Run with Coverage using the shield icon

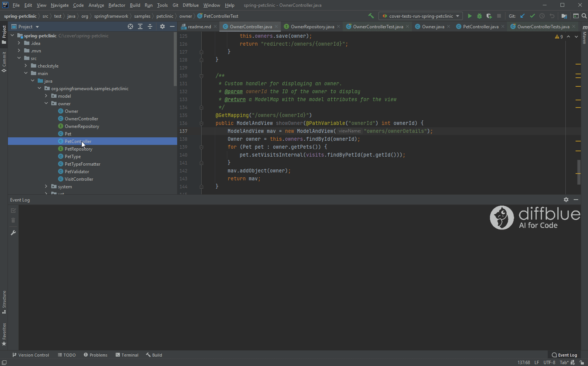489,16
